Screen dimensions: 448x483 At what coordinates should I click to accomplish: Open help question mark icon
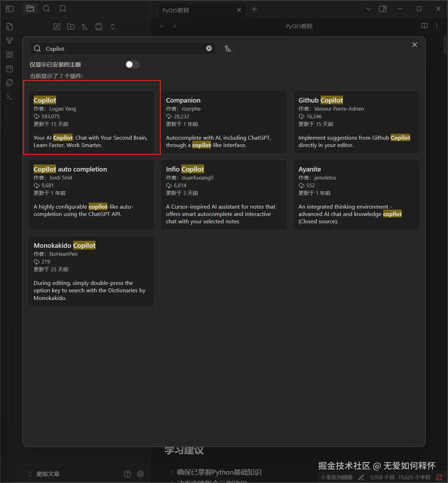pyautogui.click(x=127, y=474)
